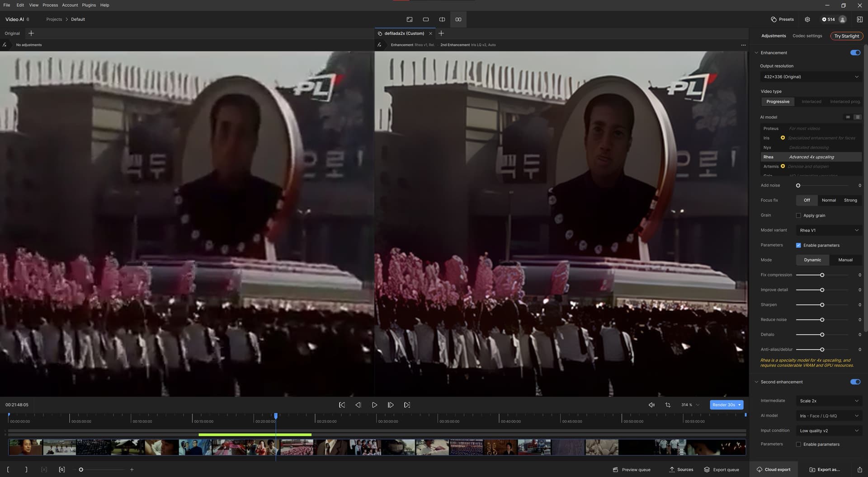Open the Process menu
This screenshot has height=477, width=868.
coord(50,5)
